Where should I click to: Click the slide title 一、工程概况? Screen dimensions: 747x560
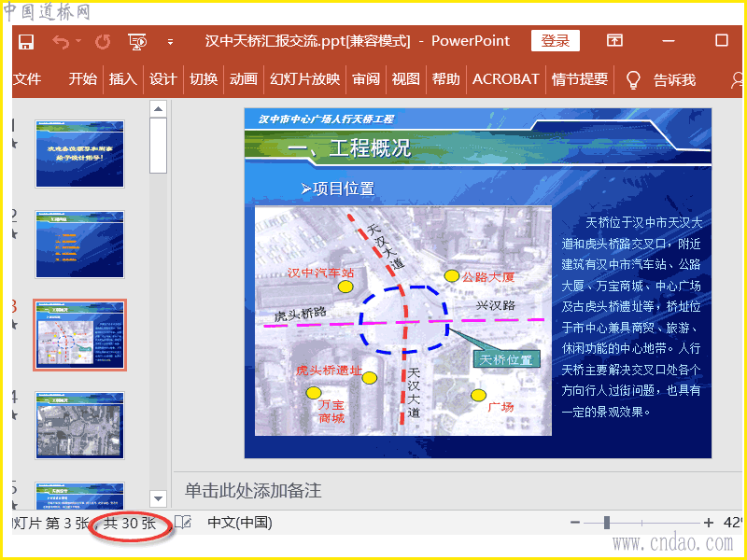[349, 148]
